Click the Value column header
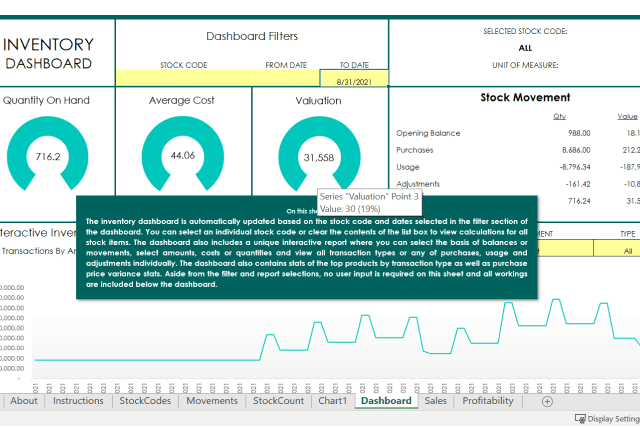The image size is (640, 440). [628, 116]
